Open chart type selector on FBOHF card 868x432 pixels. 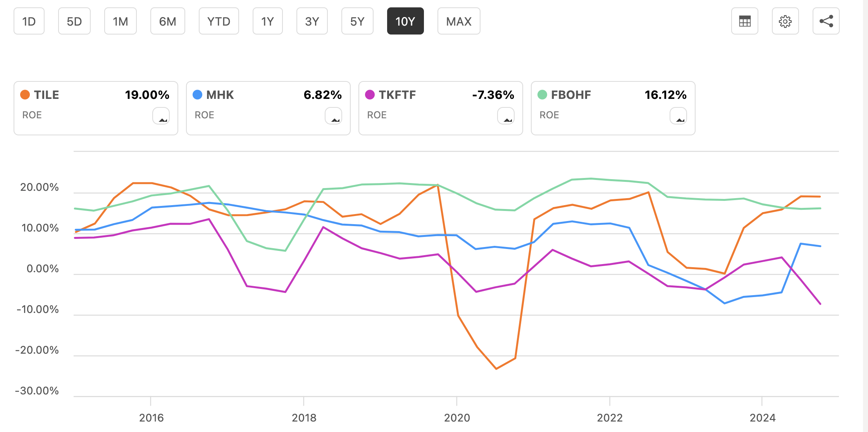[x=679, y=116]
